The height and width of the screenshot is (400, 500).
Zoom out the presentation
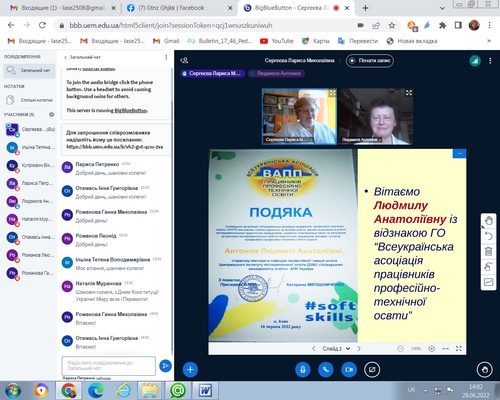[x=400, y=348]
